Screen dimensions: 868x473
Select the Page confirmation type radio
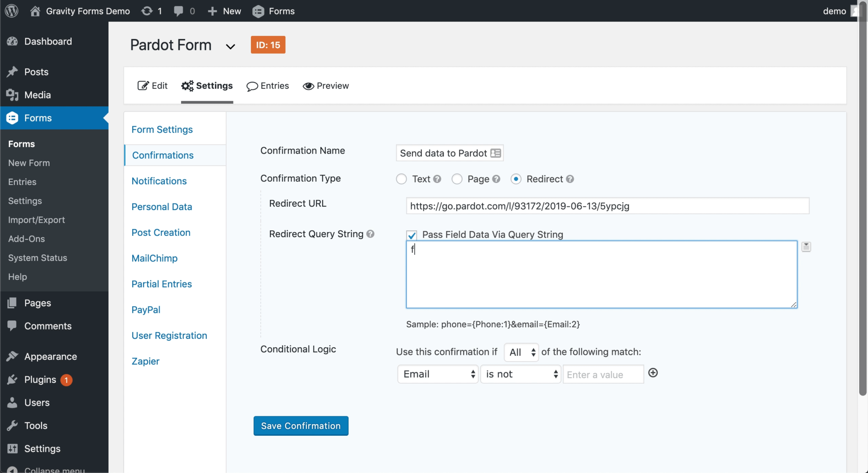click(x=457, y=179)
